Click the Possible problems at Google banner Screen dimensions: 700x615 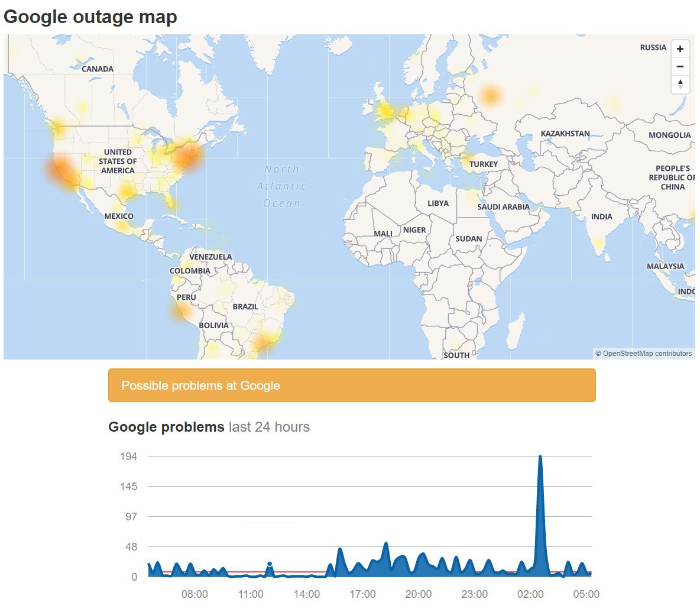point(352,385)
